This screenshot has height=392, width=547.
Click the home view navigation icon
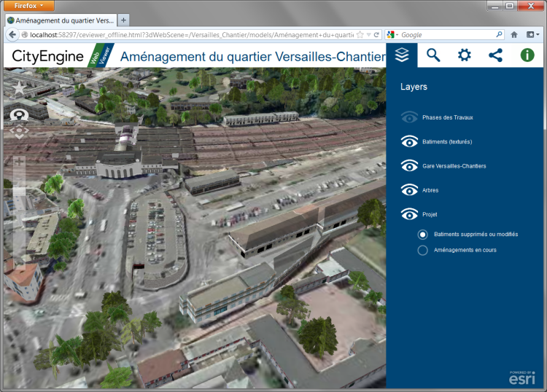pos(19,115)
